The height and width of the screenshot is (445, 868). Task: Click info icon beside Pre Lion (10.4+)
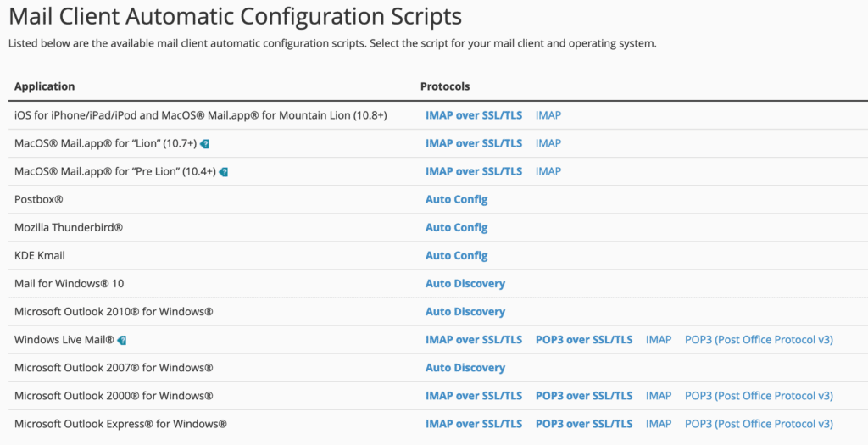(224, 172)
